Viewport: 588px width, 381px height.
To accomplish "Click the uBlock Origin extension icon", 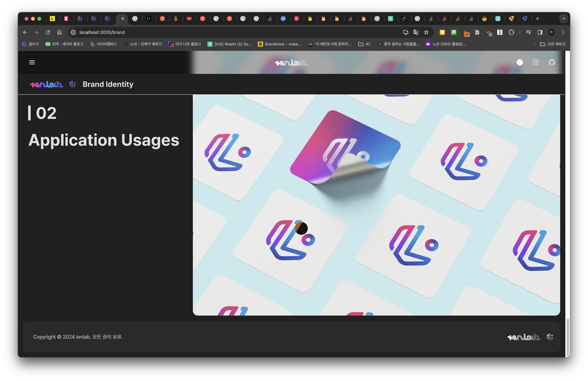I will (x=488, y=32).
